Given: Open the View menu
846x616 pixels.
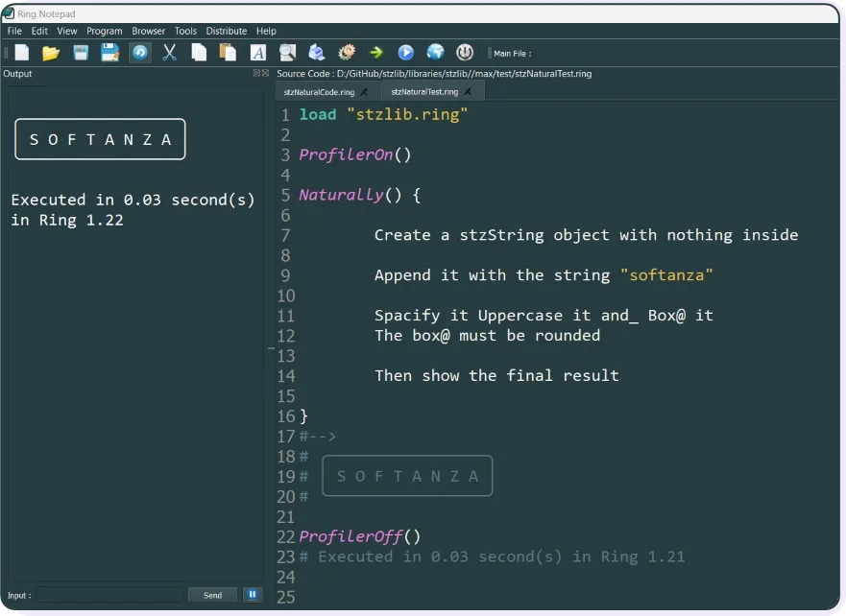Looking at the screenshot, I should pos(67,31).
